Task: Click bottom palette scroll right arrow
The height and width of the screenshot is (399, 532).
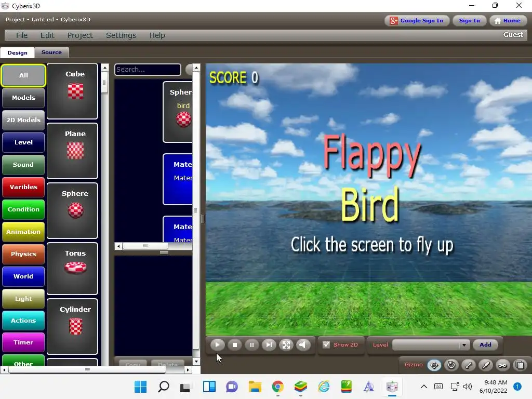Action: point(188,369)
